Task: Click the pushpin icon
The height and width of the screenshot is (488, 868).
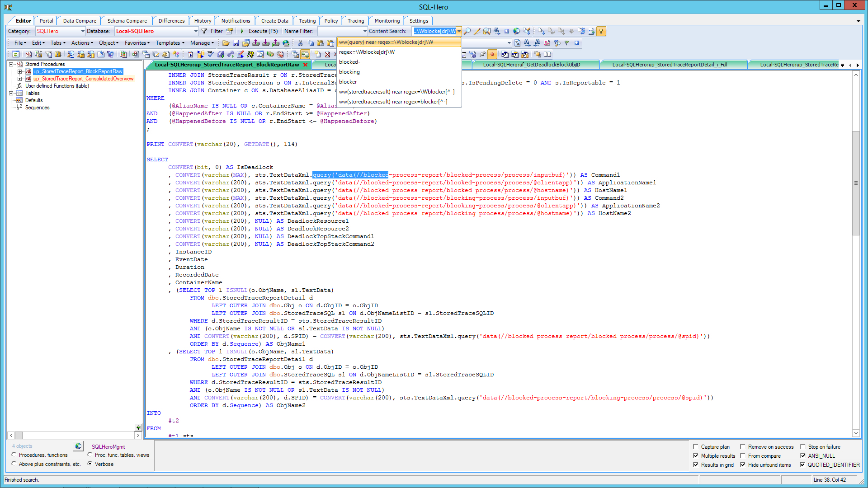Action: point(483,54)
